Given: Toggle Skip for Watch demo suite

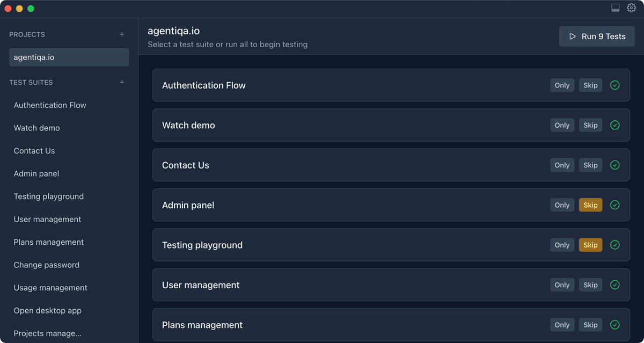Looking at the screenshot, I should pyautogui.click(x=590, y=125).
